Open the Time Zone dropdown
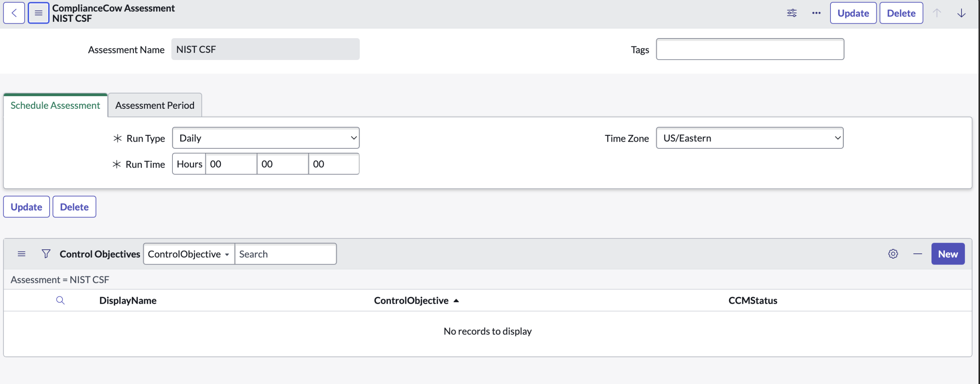This screenshot has height=384, width=980. coord(749,138)
